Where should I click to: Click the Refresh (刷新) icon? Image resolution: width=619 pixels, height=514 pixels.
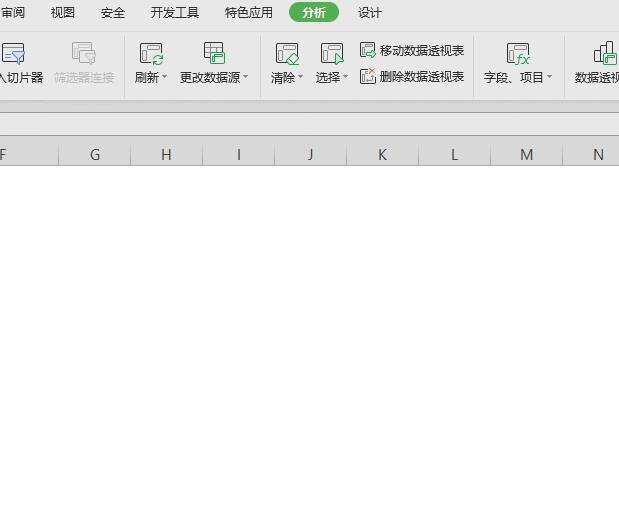click(152, 53)
